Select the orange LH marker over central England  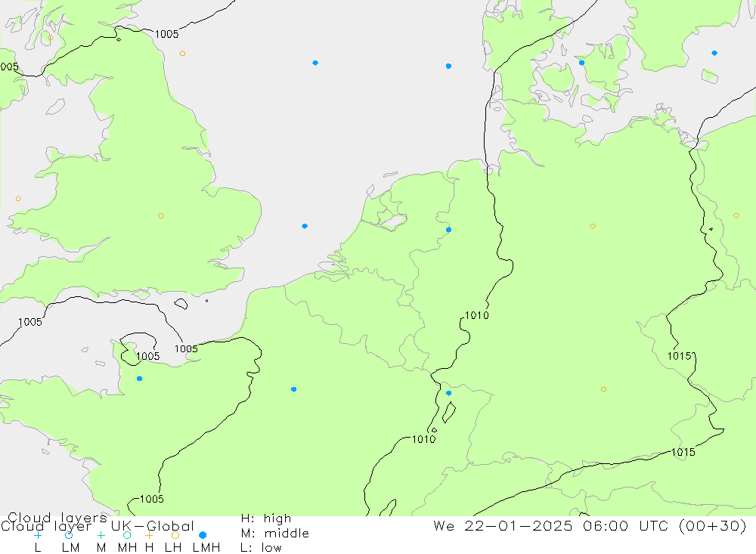161,216
